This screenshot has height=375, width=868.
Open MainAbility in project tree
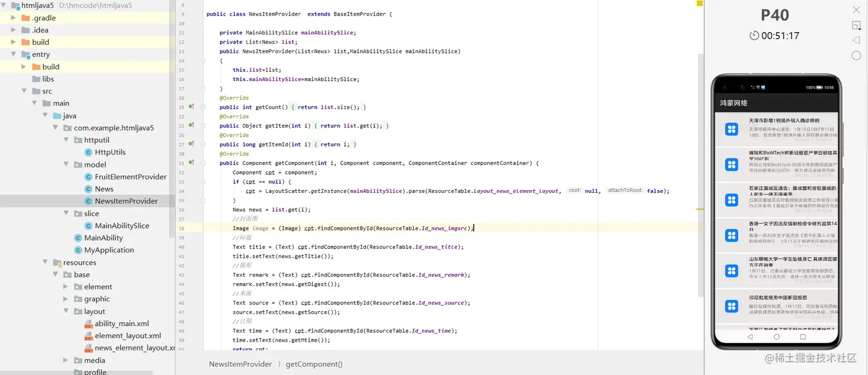coord(103,238)
